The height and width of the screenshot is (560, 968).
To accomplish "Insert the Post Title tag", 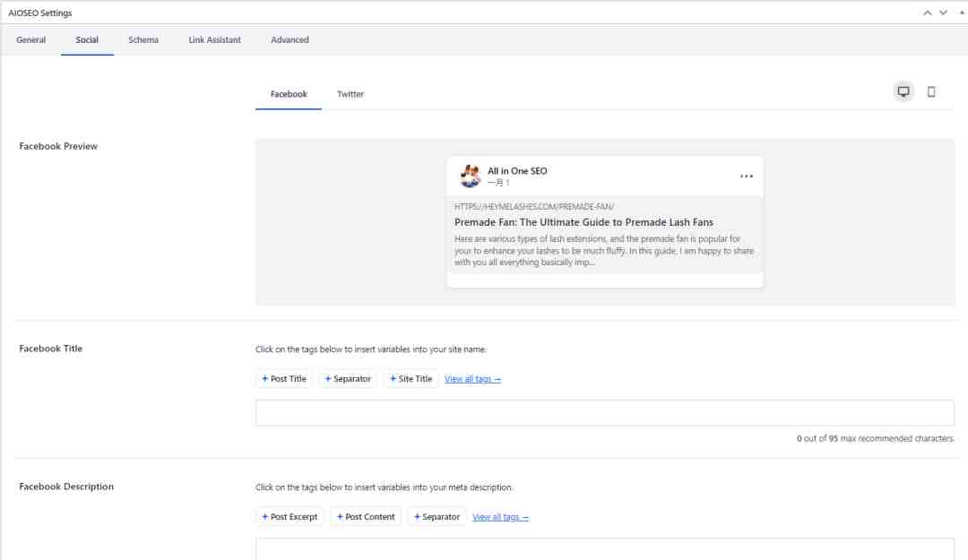I will 284,379.
